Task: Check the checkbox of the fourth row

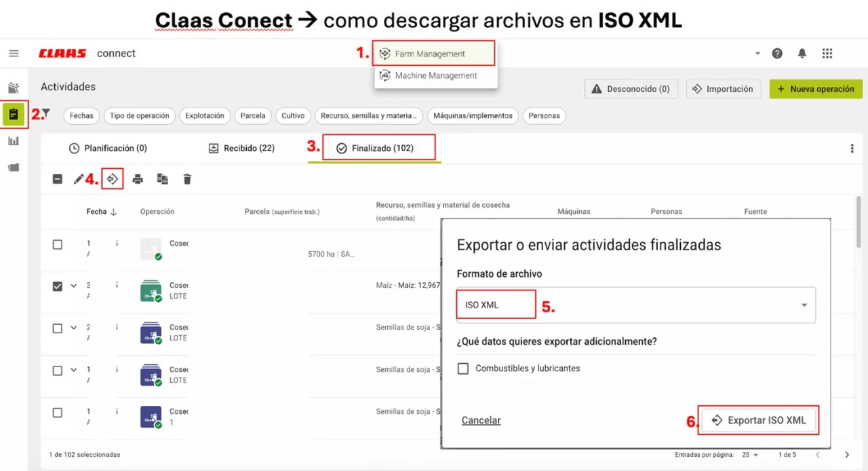Action: (x=58, y=371)
